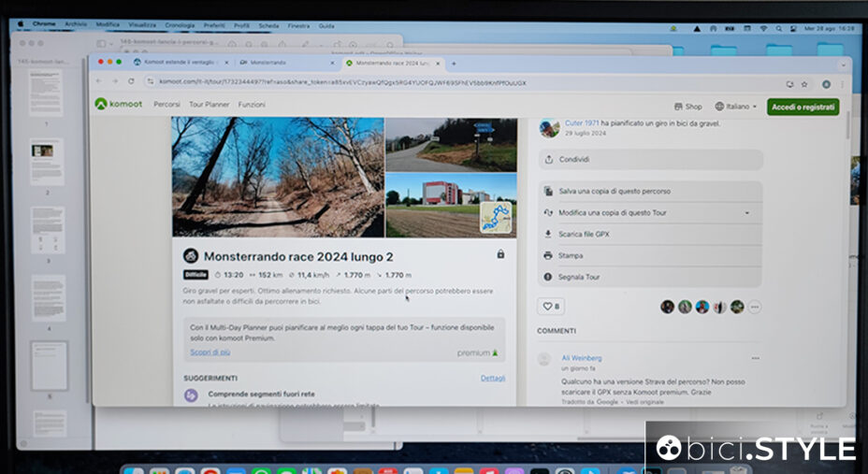The height and width of the screenshot is (474, 868).
Task: Click the Chrome forward arrow
Action: (x=115, y=81)
